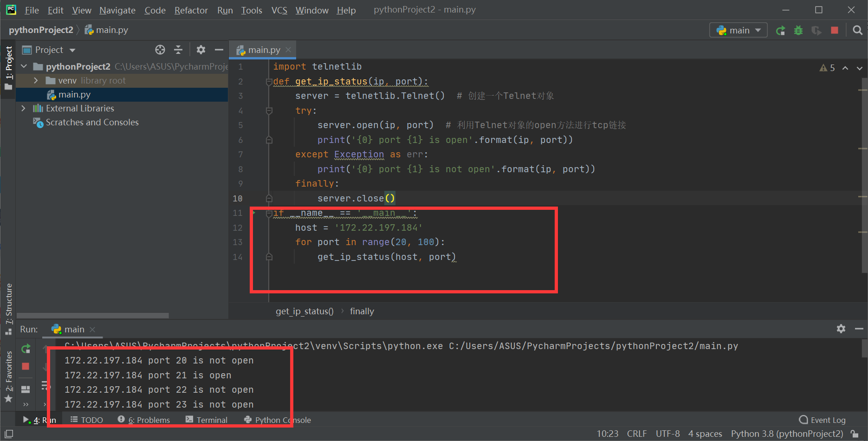Toggle the 1: Project tool window button
Viewport: 868px width, 441px height.
pos(8,68)
